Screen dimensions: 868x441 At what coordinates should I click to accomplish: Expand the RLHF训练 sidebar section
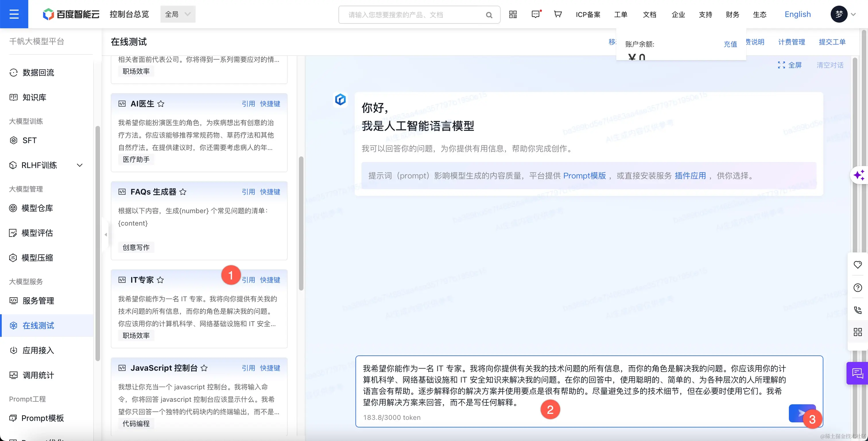[80, 165]
